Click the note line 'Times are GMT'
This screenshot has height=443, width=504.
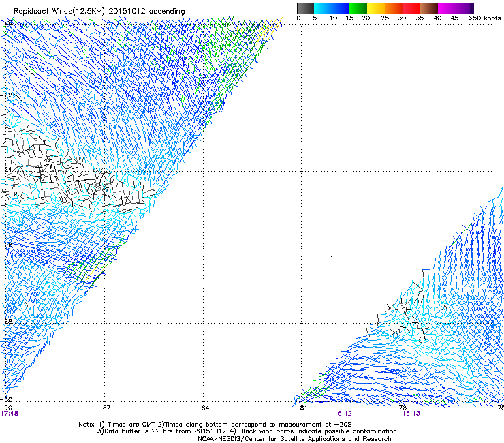[x=133, y=425]
